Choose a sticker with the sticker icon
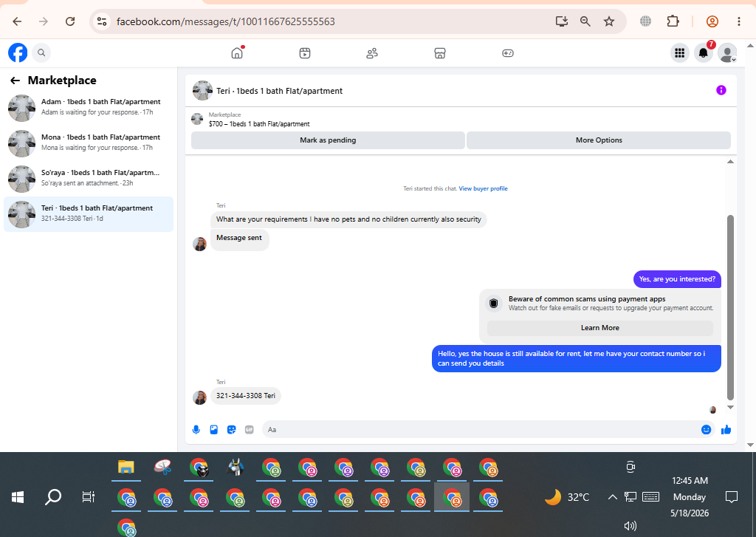Image resolution: width=756 pixels, height=537 pixels. click(231, 429)
